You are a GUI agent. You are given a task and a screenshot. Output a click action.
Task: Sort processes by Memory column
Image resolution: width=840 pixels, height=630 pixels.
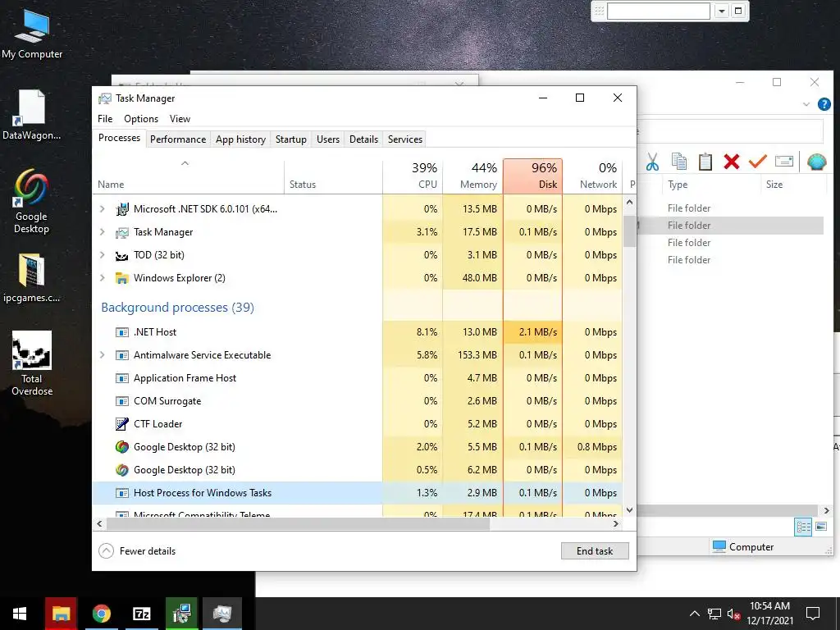tap(473, 176)
